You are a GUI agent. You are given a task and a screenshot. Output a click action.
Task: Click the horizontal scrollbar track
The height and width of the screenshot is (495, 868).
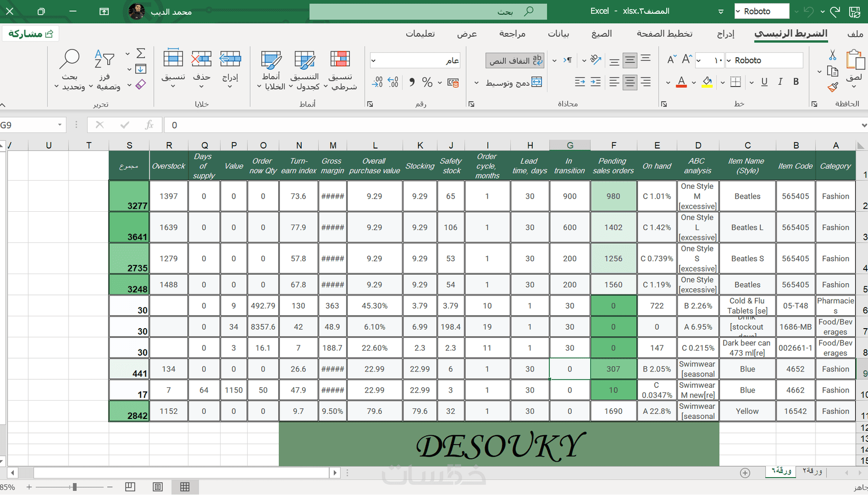click(x=175, y=473)
